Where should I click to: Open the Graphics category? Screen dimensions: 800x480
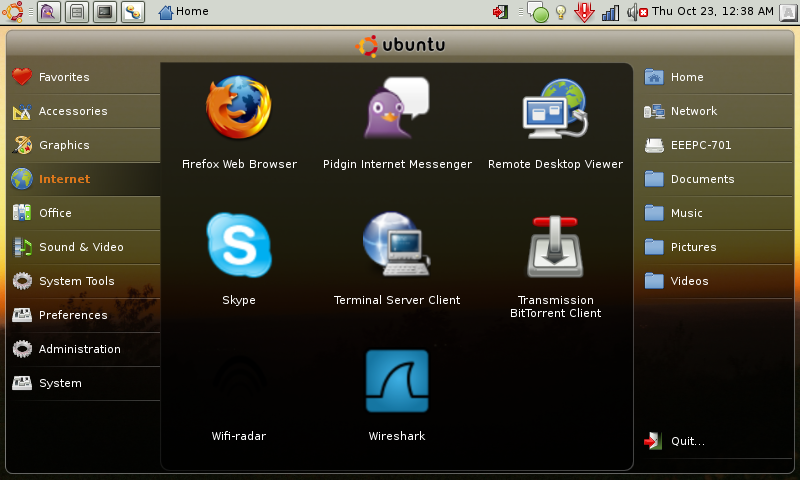[84, 145]
